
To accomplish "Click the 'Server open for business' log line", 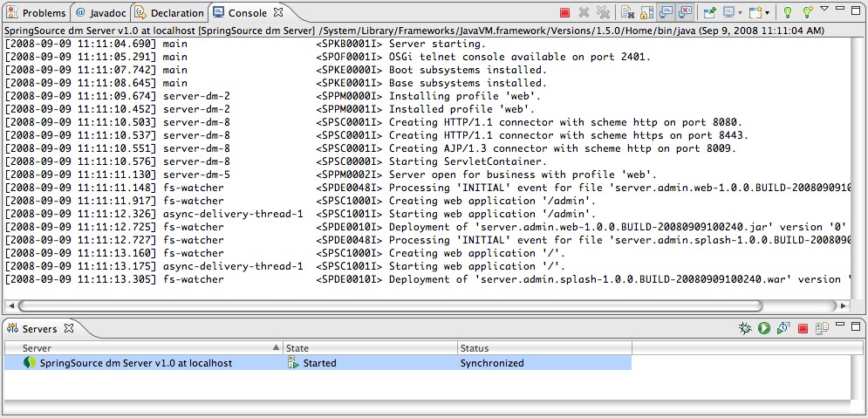I will pyautogui.click(x=331, y=175).
